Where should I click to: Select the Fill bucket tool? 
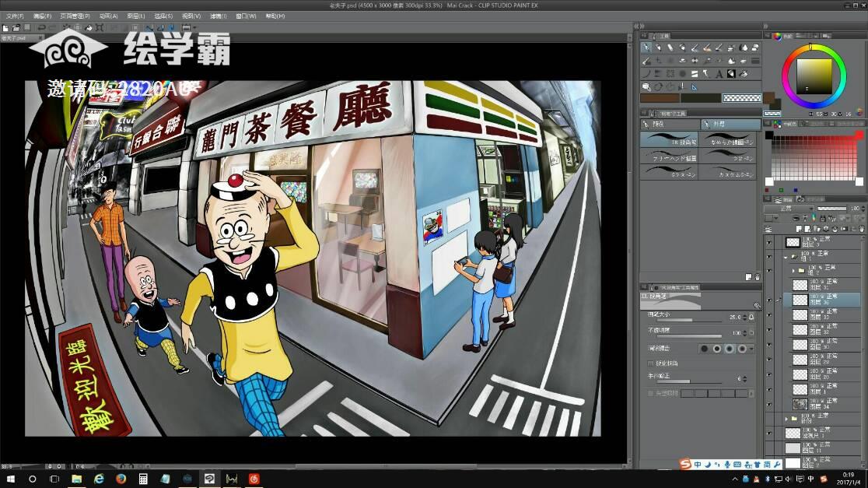pos(744,73)
